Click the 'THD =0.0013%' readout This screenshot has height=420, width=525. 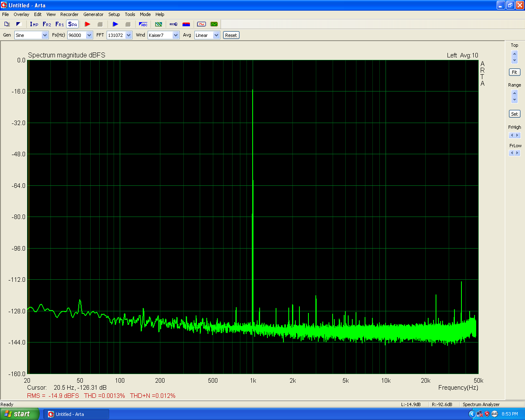click(105, 396)
